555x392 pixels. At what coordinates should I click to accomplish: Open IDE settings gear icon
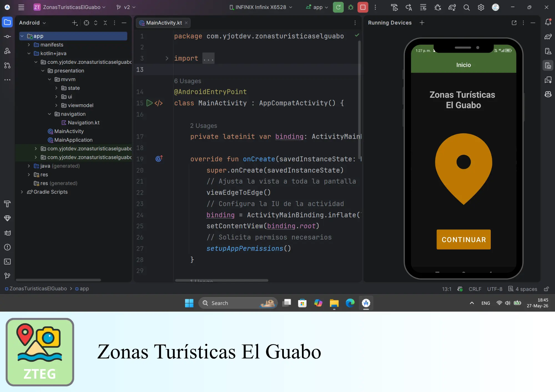pos(481,7)
